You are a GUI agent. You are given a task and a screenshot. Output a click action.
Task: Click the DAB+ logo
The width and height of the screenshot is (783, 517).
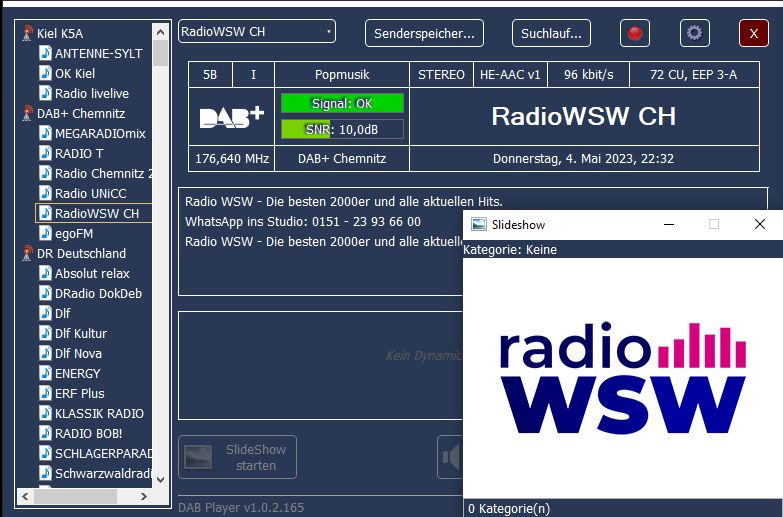(x=231, y=116)
